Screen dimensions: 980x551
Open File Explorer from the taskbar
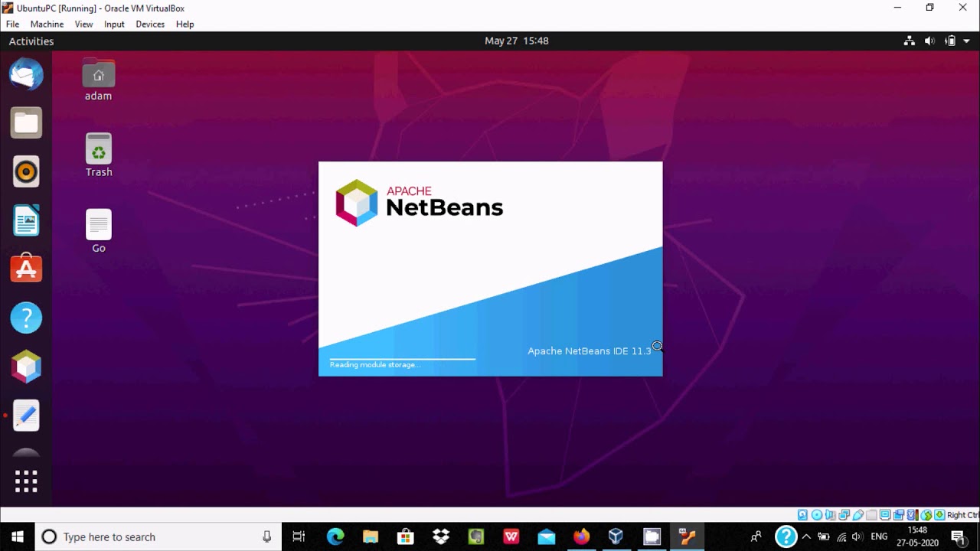(371, 536)
